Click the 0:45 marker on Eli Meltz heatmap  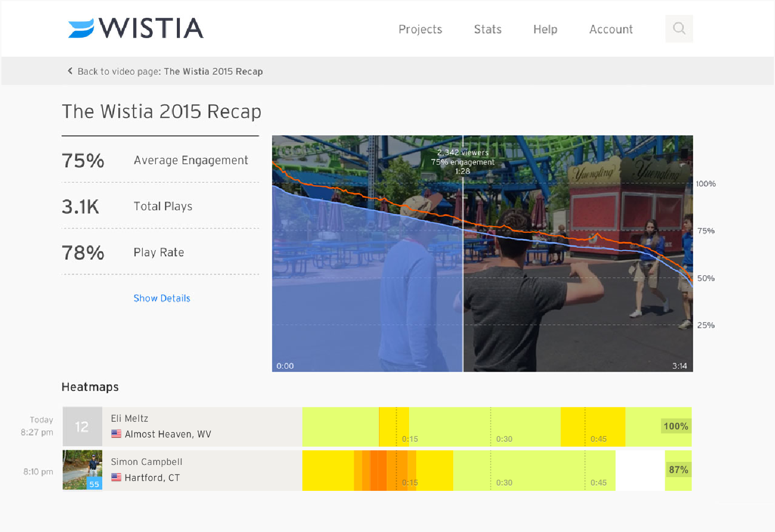599,439
